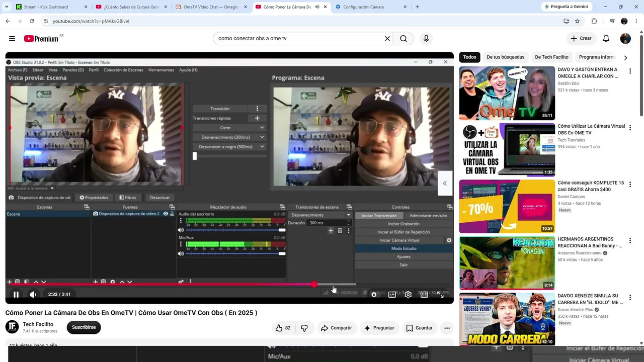Open more actions menu beside Guardar
The image size is (644, 362).
point(447,328)
